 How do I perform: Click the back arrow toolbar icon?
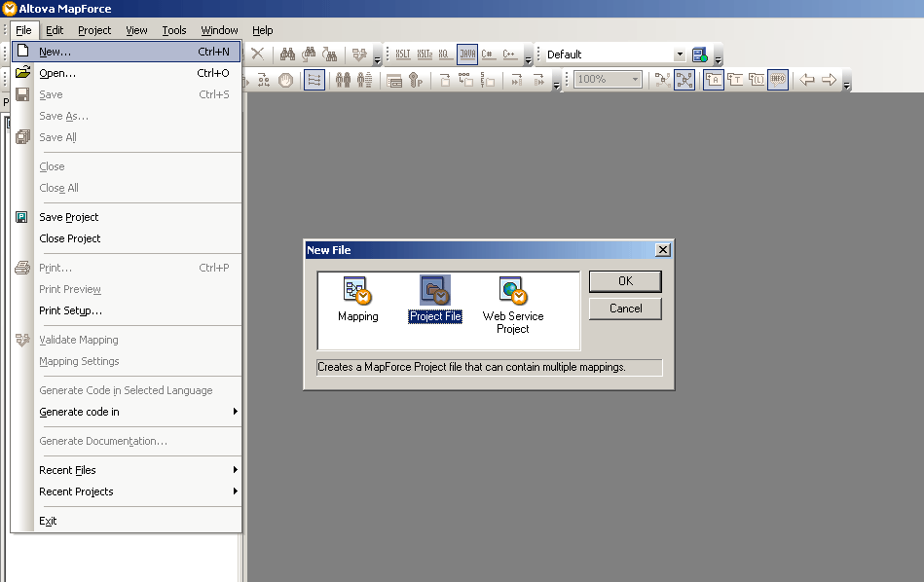[807, 80]
